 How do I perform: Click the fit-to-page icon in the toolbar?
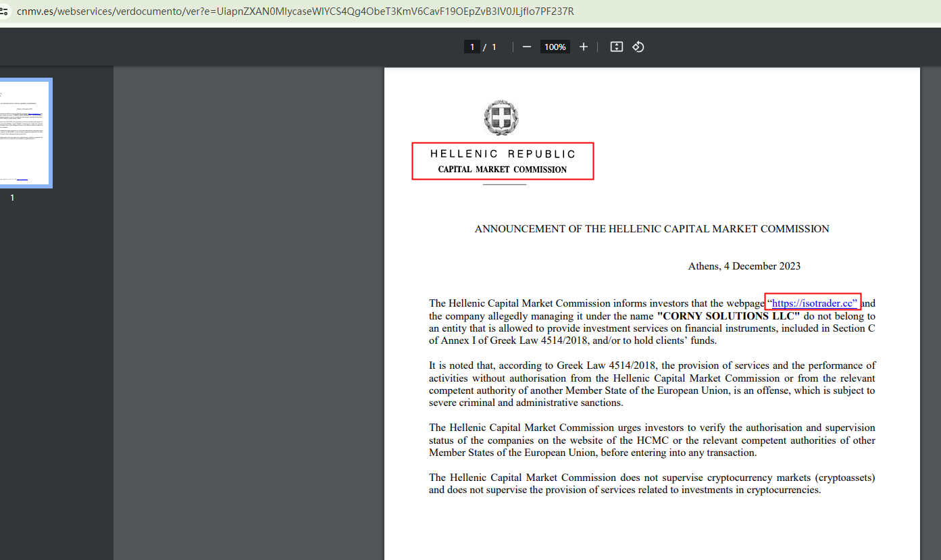pos(615,47)
